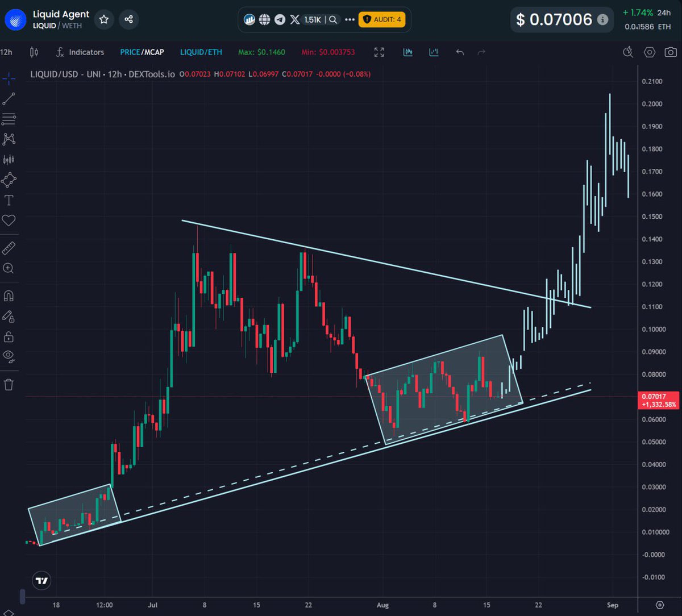Click the Min: $0.003753 label

click(328, 52)
